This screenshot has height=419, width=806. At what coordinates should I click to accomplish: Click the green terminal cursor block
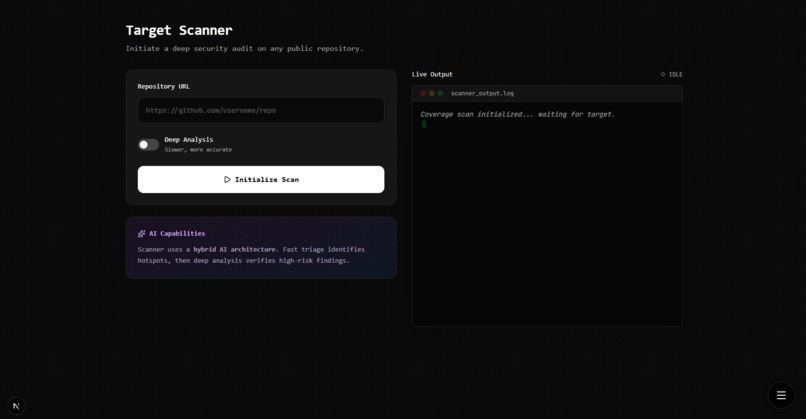coord(424,124)
